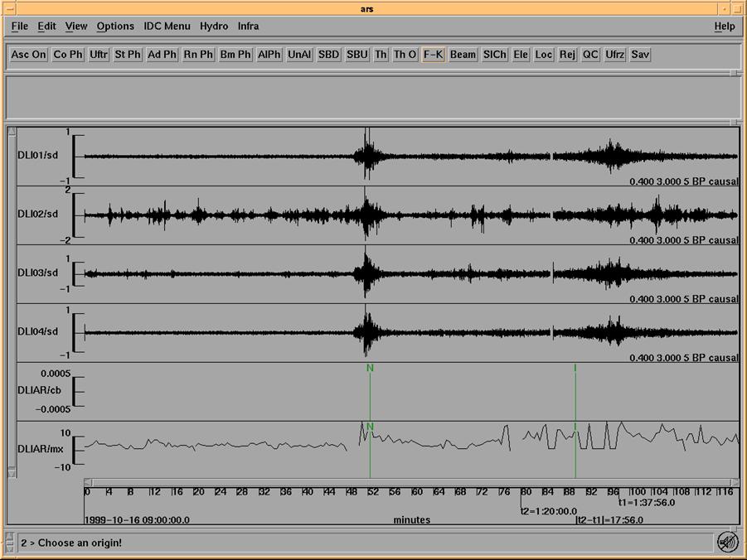Screen dimensions: 747x560
Task: Select the green N arrival marker on DLIAR/cb
Action: 370,367
